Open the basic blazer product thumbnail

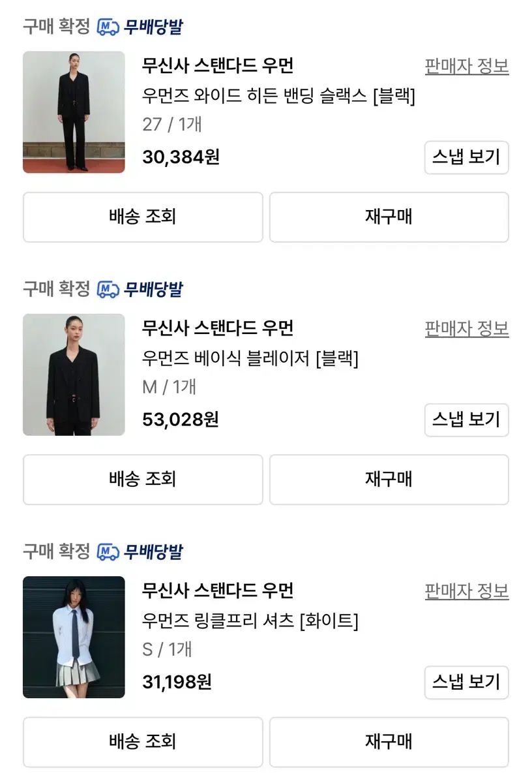74,375
